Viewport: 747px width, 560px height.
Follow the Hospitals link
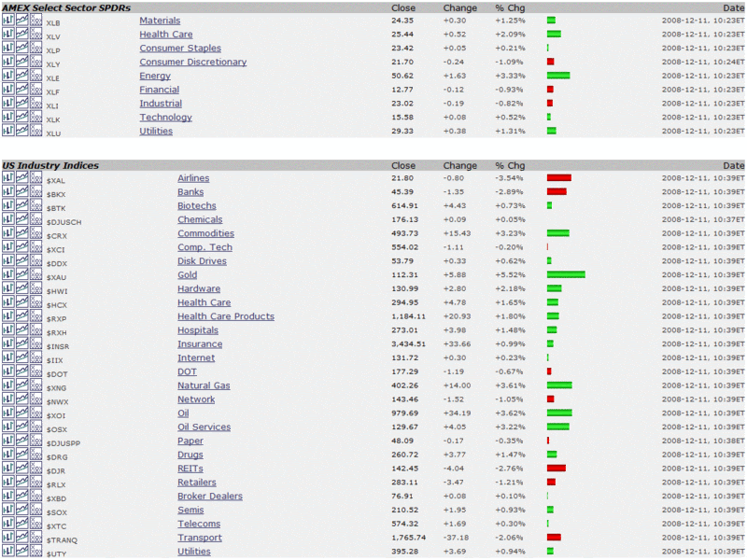198,330
